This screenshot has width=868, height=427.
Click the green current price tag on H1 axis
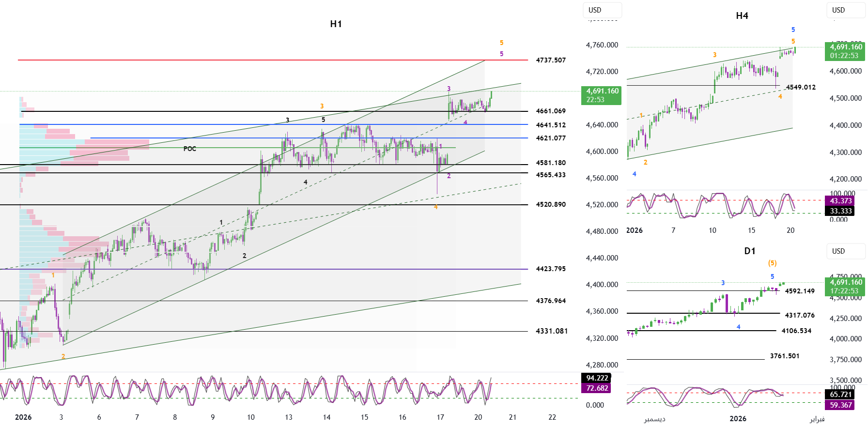pyautogui.click(x=601, y=95)
